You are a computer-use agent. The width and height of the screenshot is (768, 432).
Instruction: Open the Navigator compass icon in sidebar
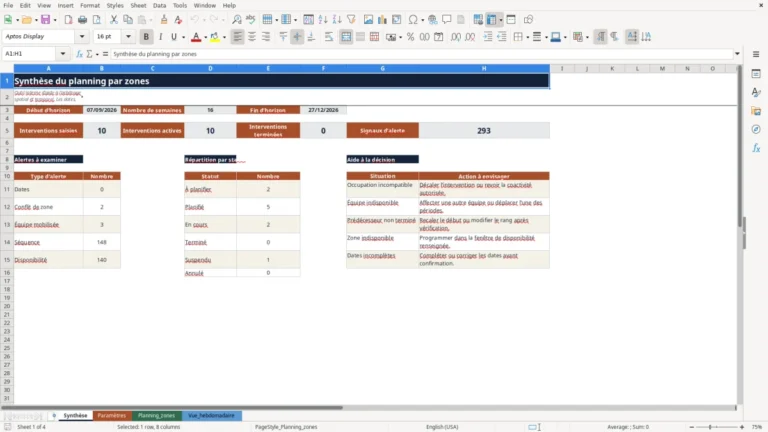[x=756, y=129]
